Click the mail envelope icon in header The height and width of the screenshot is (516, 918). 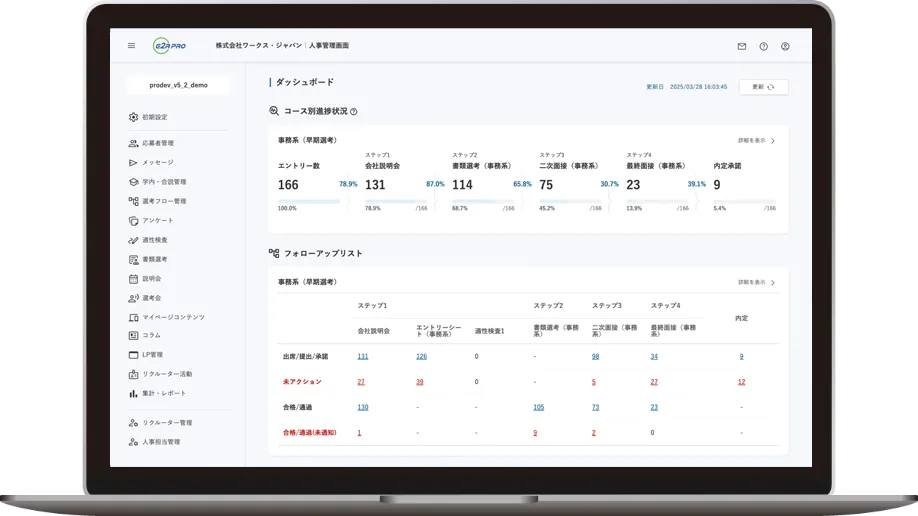741,46
